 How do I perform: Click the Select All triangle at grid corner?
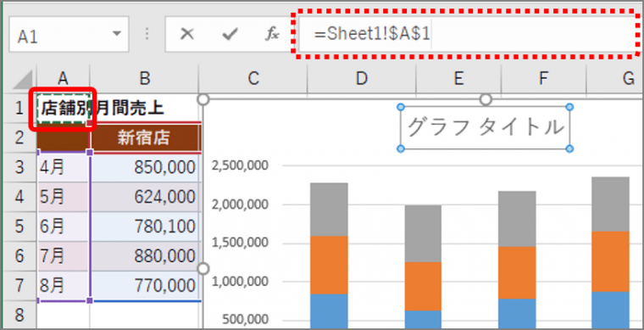pos(23,80)
